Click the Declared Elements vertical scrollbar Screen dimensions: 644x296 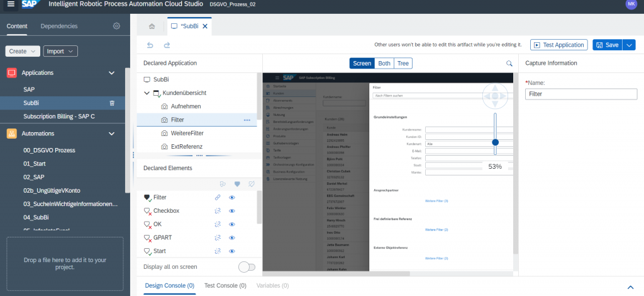pos(259,208)
